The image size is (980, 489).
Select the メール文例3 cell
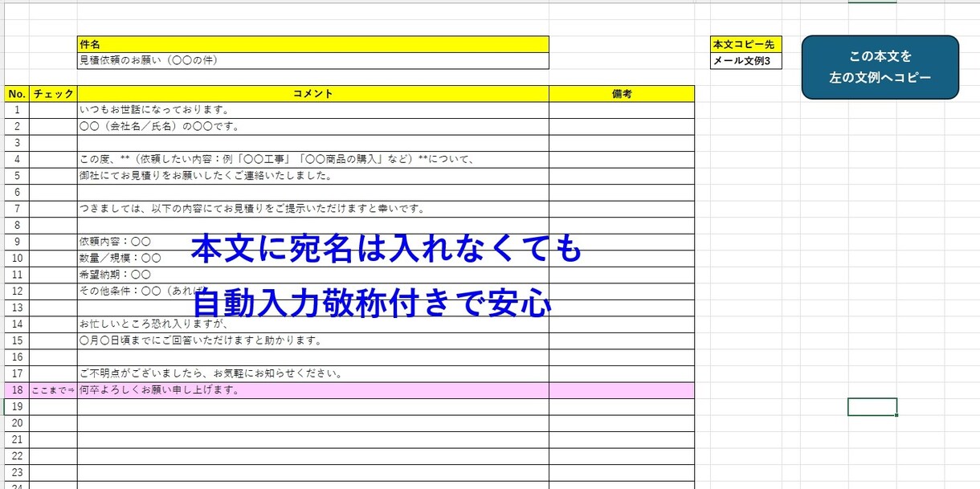[x=746, y=60]
